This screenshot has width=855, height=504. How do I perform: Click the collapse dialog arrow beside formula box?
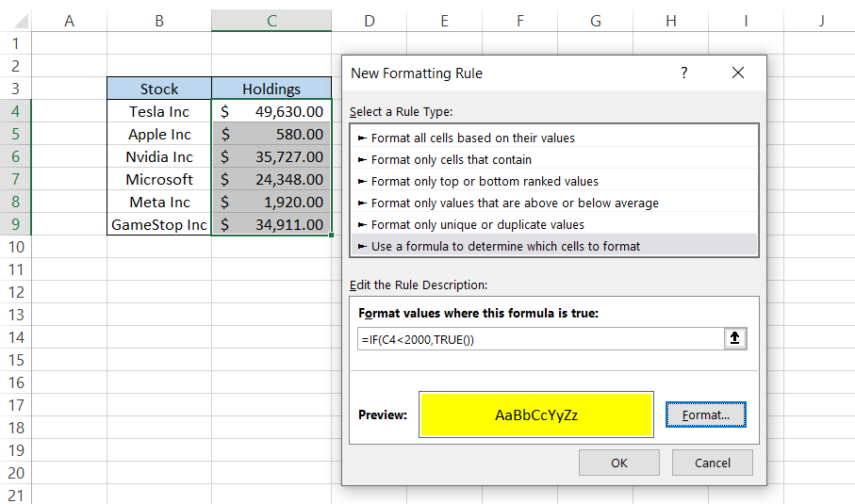tap(736, 339)
